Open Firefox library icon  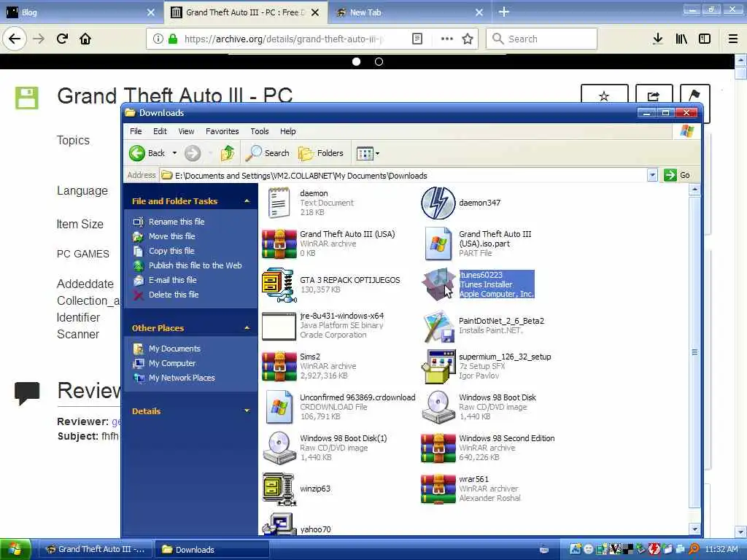click(681, 39)
